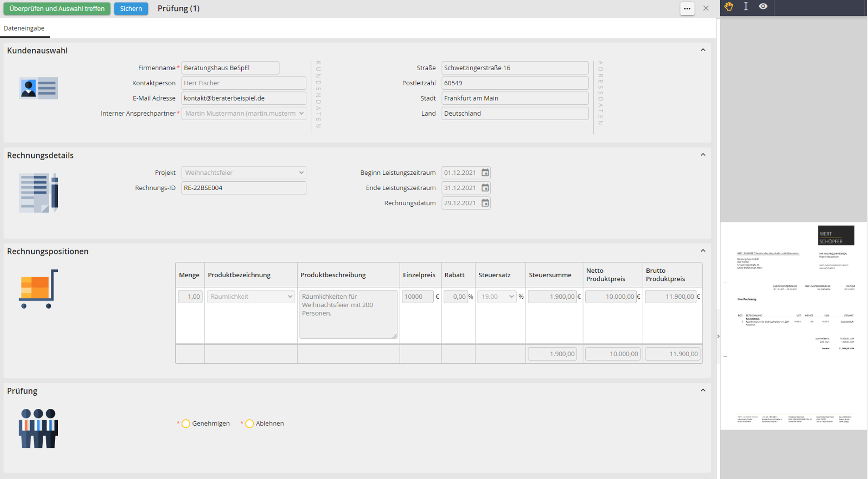Collapse the Rechnungspositionen section
This screenshot has width=868, height=479.
pyautogui.click(x=703, y=251)
